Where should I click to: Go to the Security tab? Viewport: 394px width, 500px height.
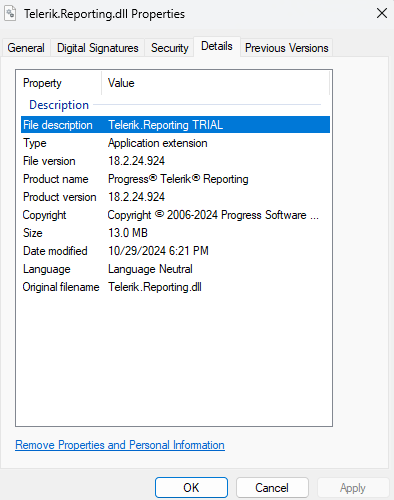(170, 48)
